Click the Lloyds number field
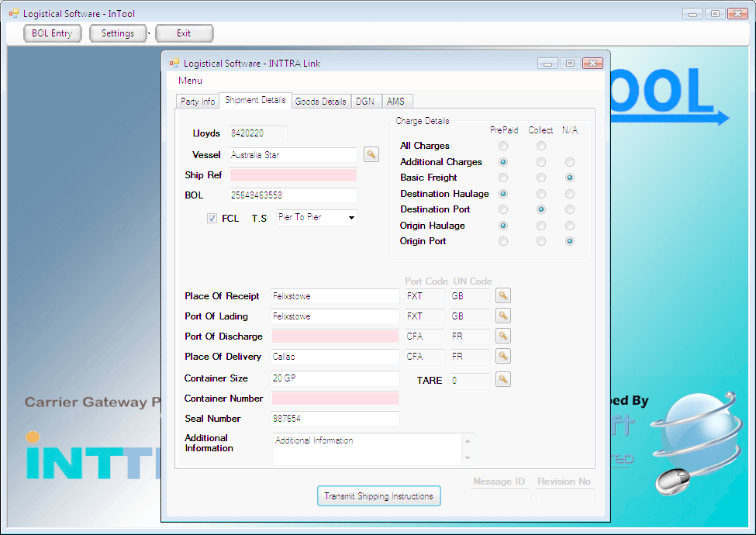The image size is (756, 535). click(x=258, y=133)
